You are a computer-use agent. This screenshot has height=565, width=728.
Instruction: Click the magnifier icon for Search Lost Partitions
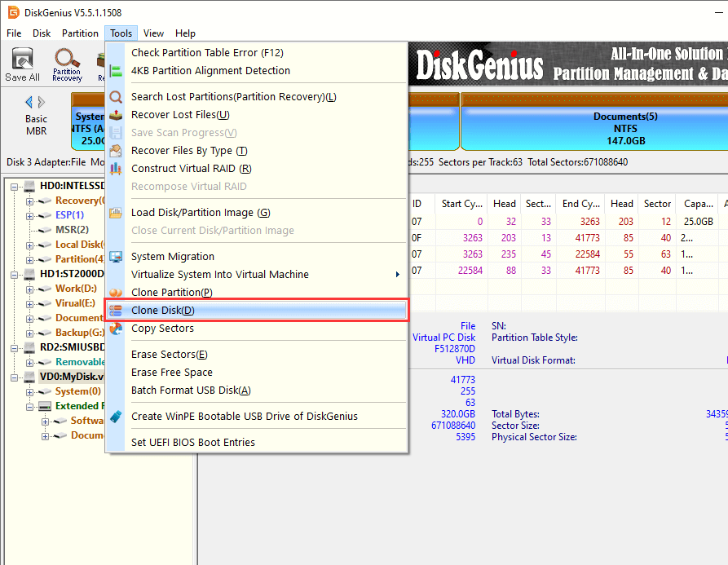[x=116, y=97]
